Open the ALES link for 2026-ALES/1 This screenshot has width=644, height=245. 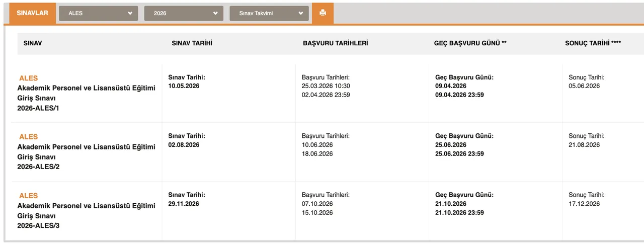coord(29,78)
